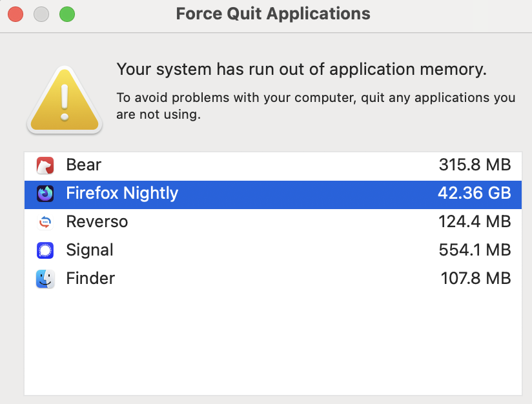Pick the Signal name in the list
This screenshot has width=532, height=404.
click(90, 250)
